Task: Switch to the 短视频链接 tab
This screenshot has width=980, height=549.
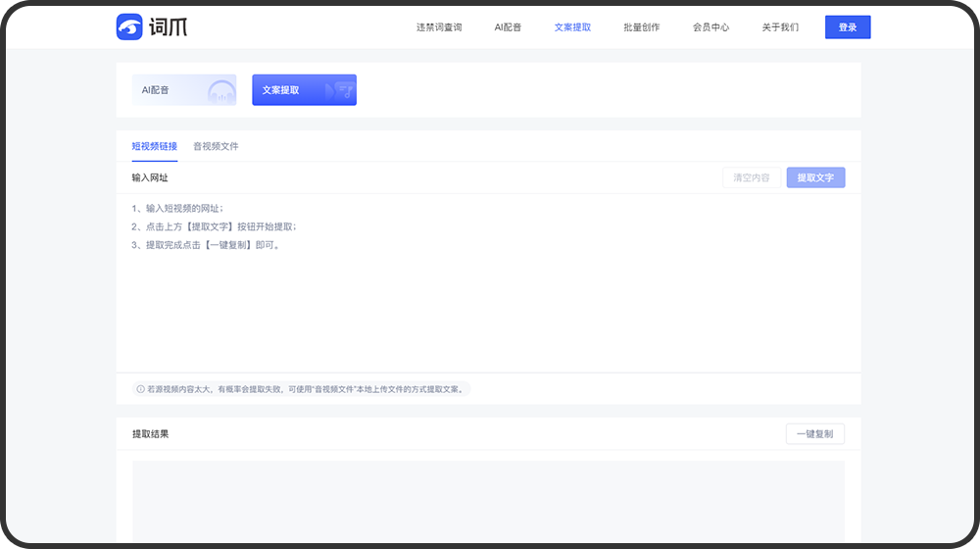Action: pos(155,147)
